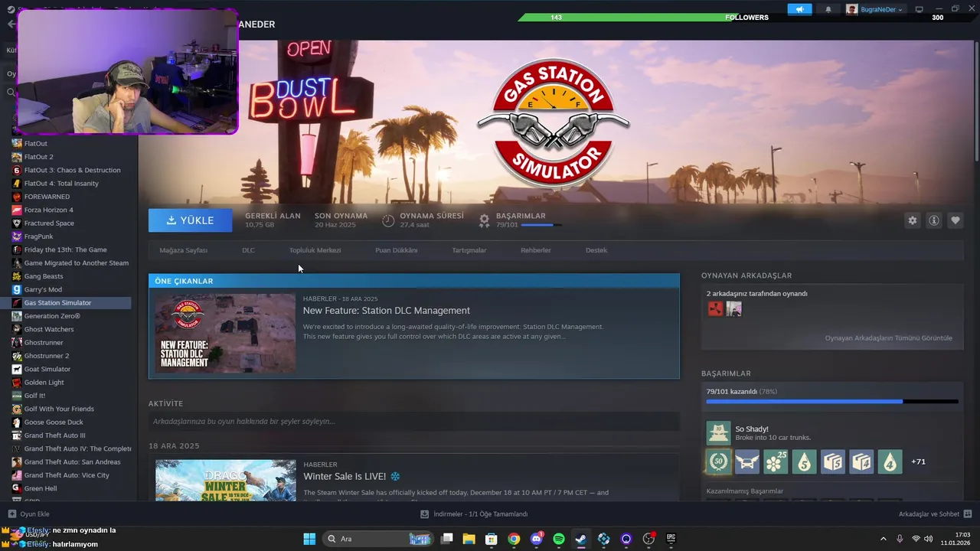The height and width of the screenshot is (551, 980).
Task: Click Oynayan Arkadaşların Tümünü Görüntüle link
Action: [888, 338]
